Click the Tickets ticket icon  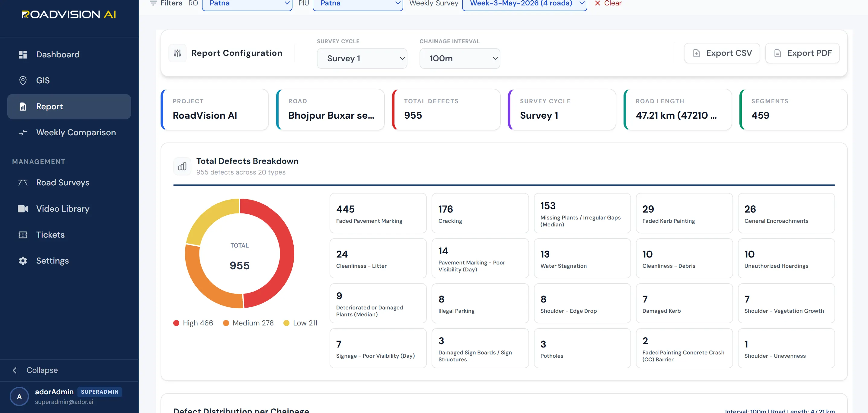[23, 235]
